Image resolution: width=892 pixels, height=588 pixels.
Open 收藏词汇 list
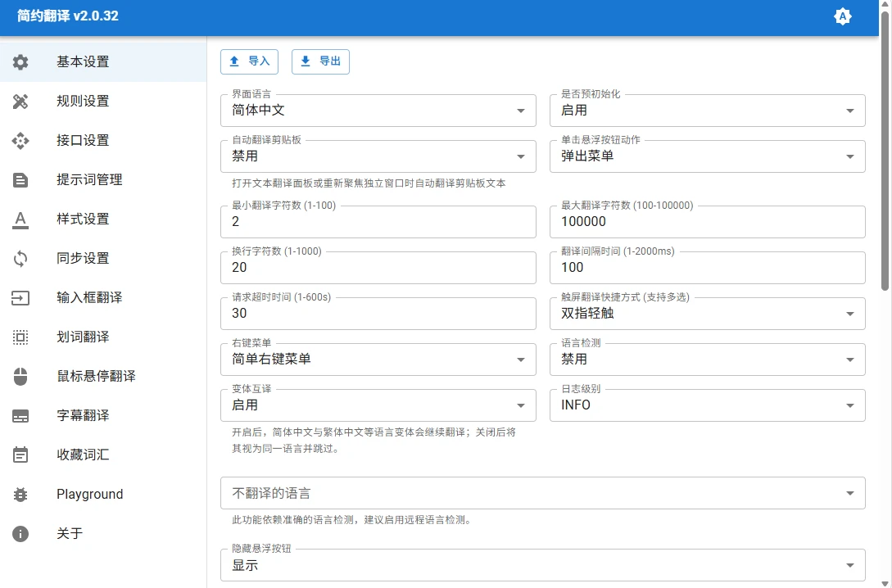(103, 455)
